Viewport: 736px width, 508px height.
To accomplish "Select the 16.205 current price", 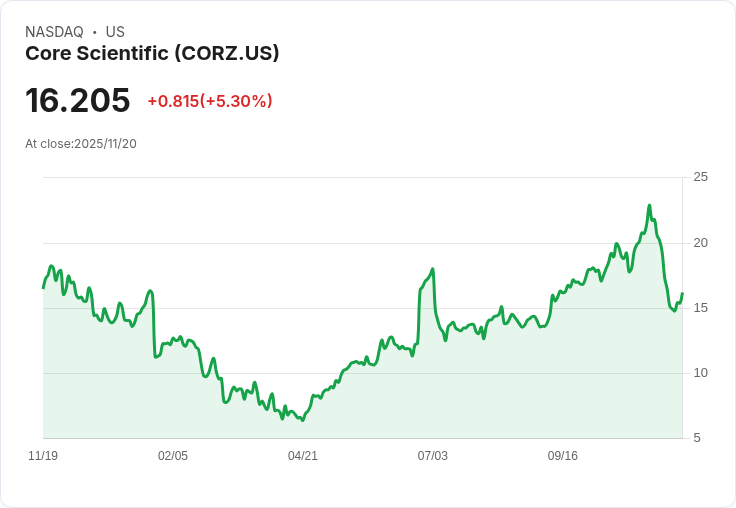I will [77, 100].
